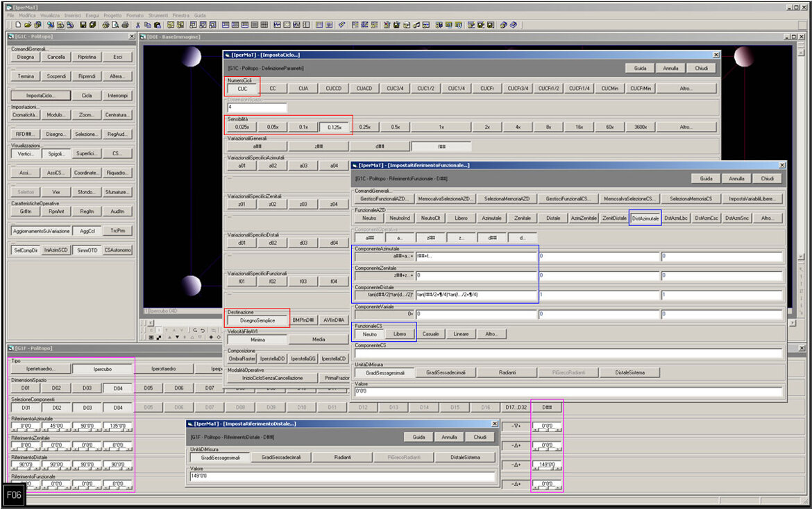Image resolution: width=812 pixels, height=509 pixels.
Task: Expand Altro... in the FunzionaleAZD row
Action: [x=767, y=218]
